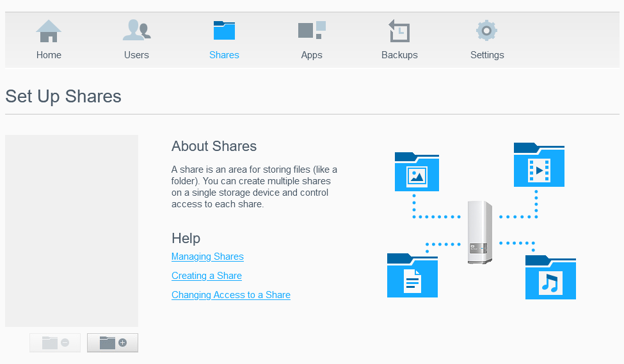Click the empty shares list panel
This screenshot has height=364, width=624.
pos(72,231)
